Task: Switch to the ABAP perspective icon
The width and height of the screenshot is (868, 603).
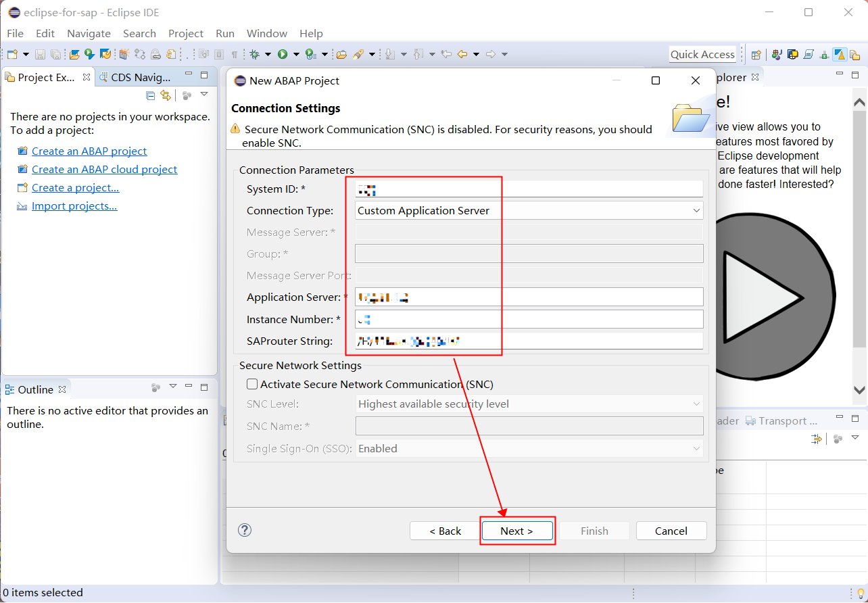Action: click(776, 55)
